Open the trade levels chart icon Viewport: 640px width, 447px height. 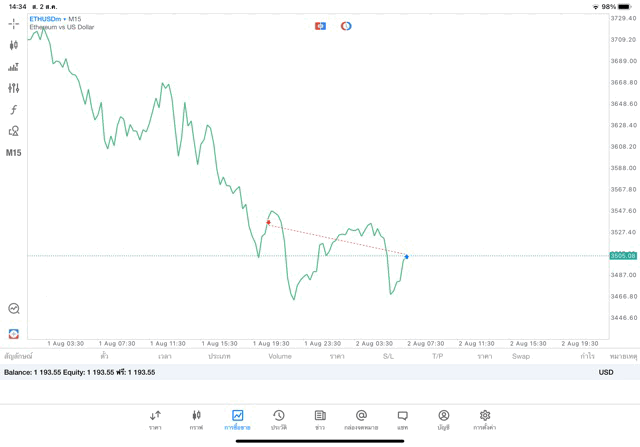click(x=13, y=67)
